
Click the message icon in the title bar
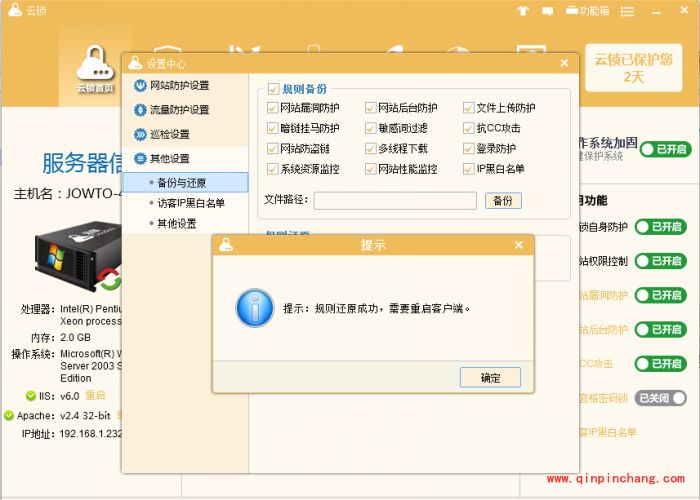(x=547, y=11)
